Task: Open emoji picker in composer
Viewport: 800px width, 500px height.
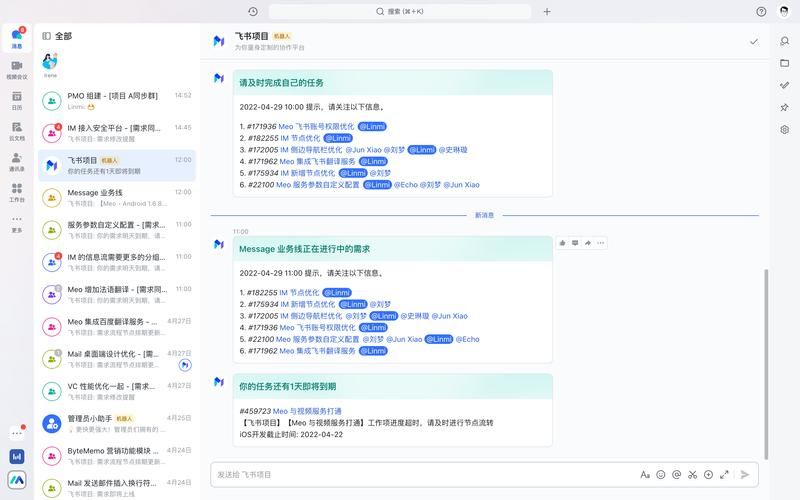Action: point(661,474)
